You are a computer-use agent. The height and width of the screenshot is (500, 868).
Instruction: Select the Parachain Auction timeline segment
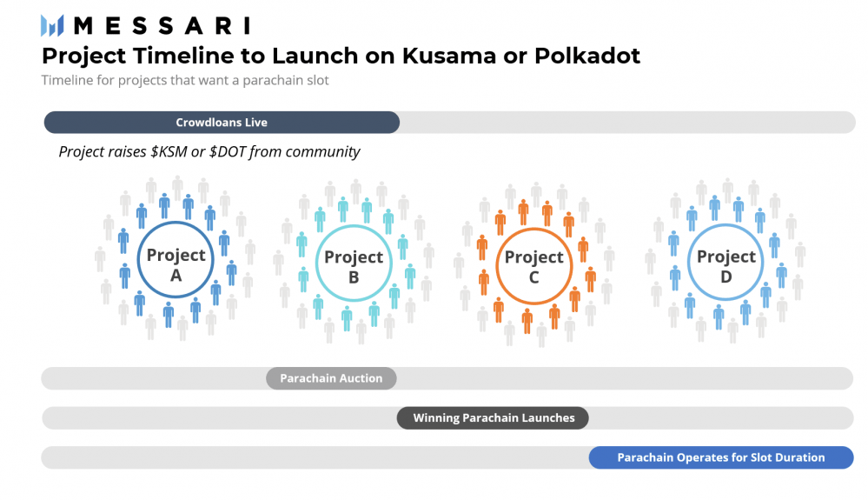point(331,378)
